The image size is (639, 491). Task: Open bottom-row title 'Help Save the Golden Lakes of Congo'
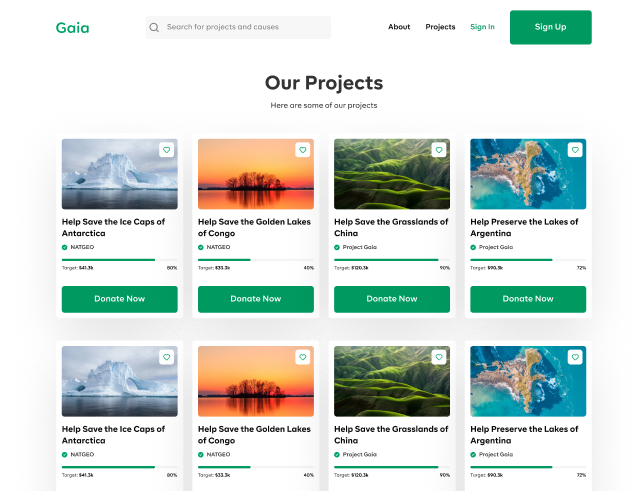tap(254, 435)
